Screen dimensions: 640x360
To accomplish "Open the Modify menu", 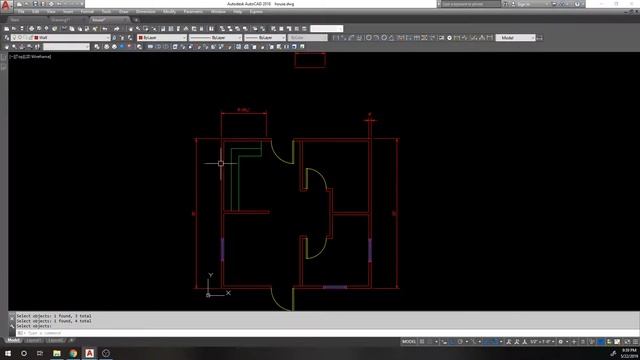I will click(x=169, y=12).
